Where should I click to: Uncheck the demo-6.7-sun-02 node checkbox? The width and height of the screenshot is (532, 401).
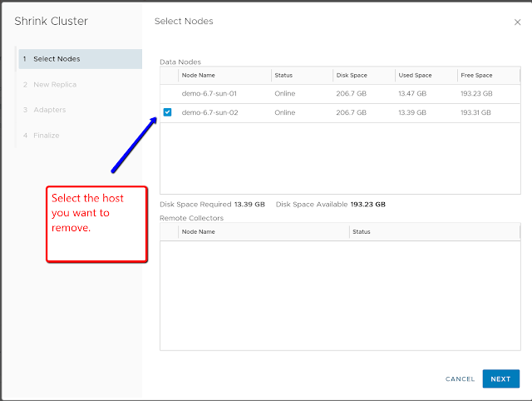[168, 112]
